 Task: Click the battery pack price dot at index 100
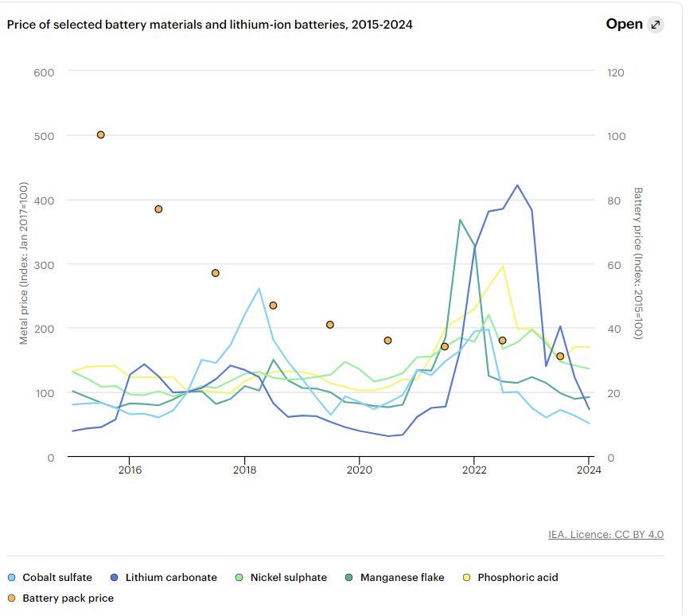tap(100, 135)
